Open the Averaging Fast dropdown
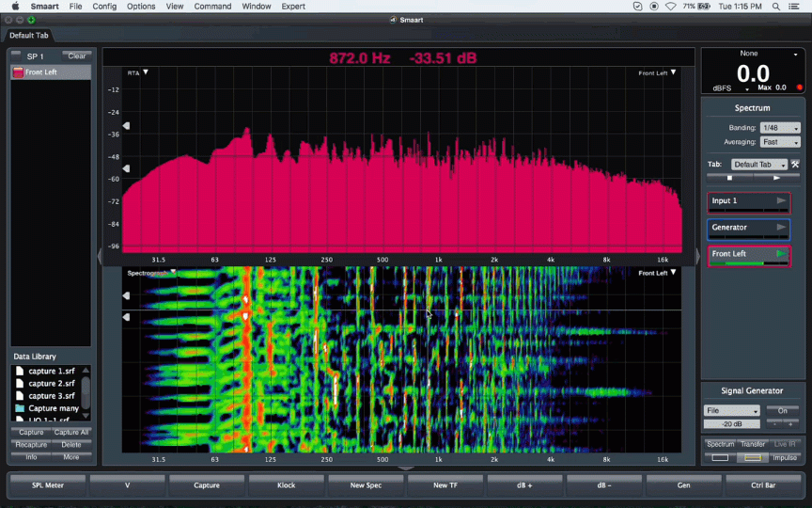 pos(780,142)
